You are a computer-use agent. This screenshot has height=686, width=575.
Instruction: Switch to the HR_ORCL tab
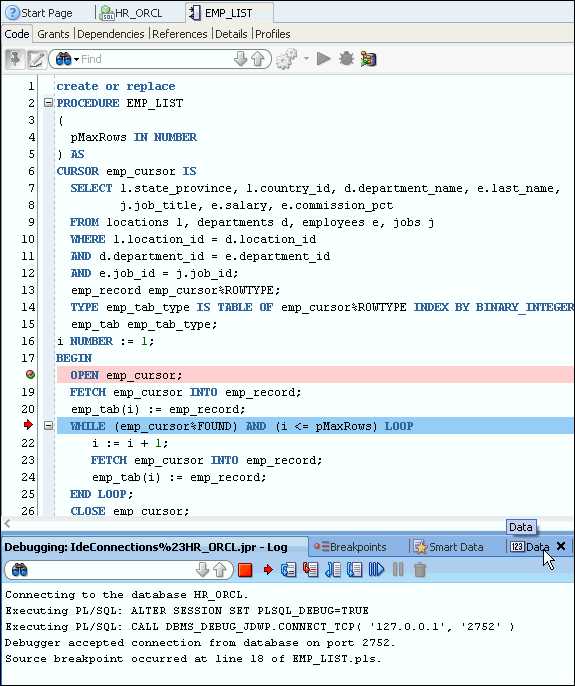131,13
